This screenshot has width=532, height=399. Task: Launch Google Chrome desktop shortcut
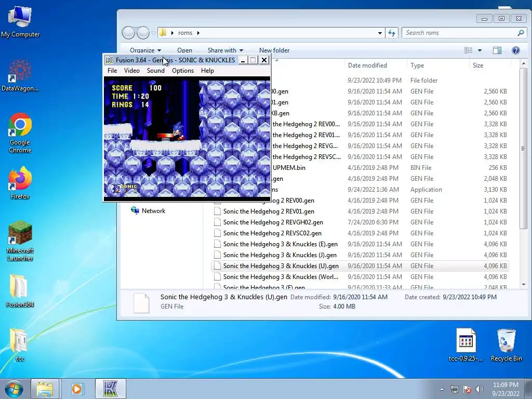pos(20,134)
